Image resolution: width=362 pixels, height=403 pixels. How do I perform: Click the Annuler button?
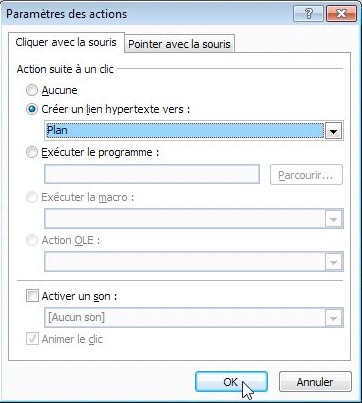point(315,382)
